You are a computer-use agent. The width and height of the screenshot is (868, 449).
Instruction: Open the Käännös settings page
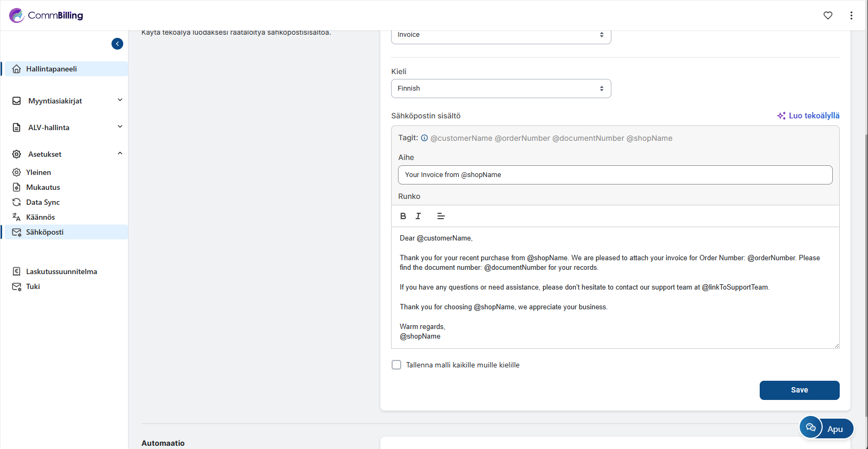41,217
